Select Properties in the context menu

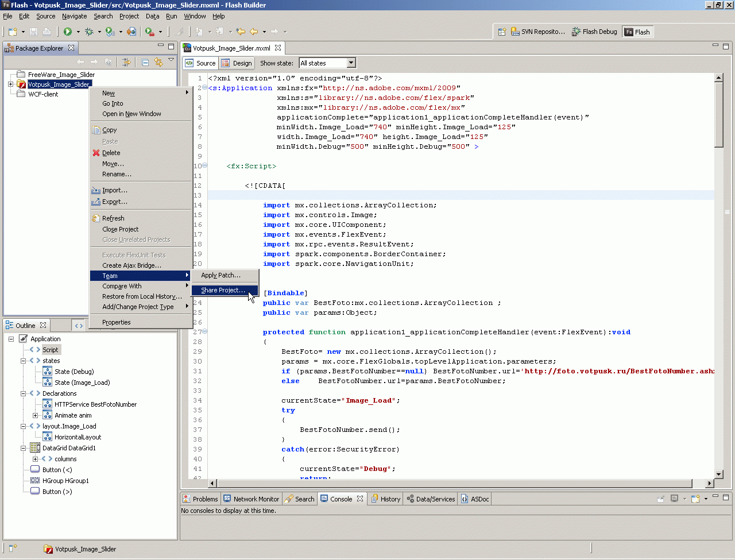tap(116, 322)
